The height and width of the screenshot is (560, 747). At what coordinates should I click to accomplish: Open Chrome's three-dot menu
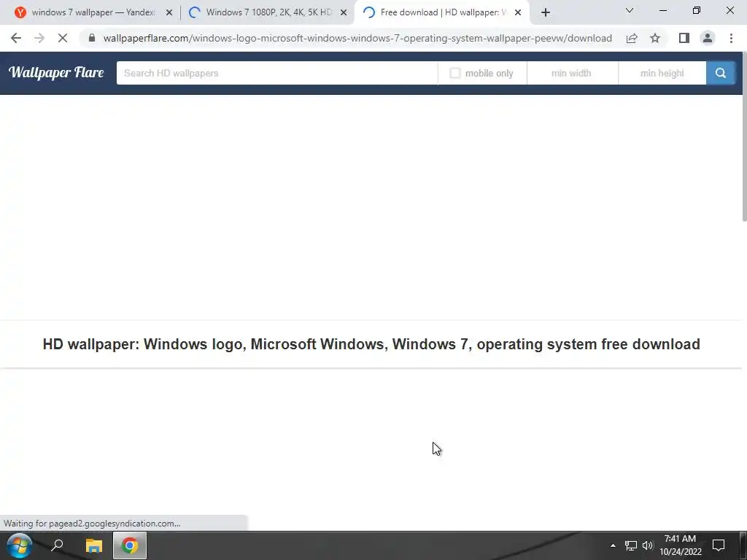(x=731, y=38)
